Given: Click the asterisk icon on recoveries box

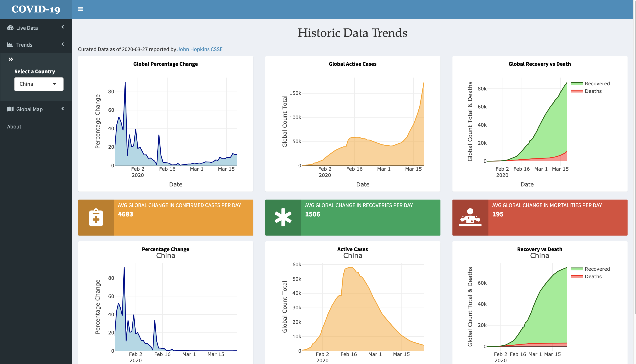Looking at the screenshot, I should click(283, 217).
